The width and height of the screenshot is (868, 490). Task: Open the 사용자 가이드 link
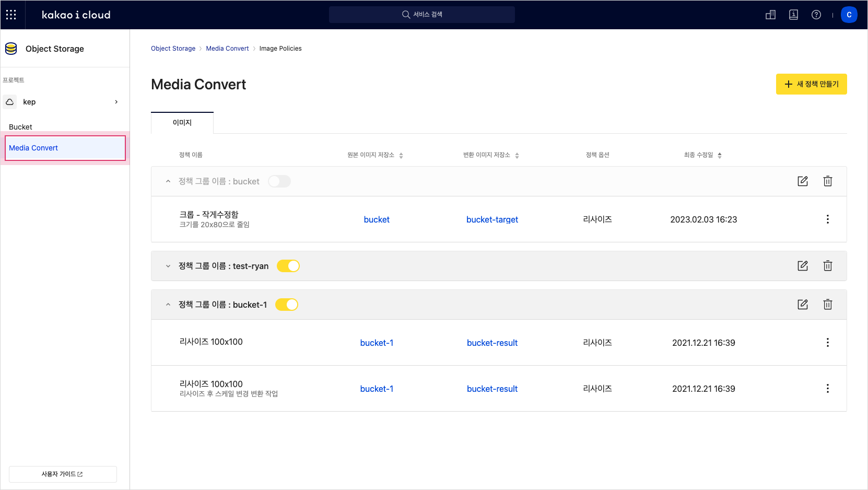point(63,474)
